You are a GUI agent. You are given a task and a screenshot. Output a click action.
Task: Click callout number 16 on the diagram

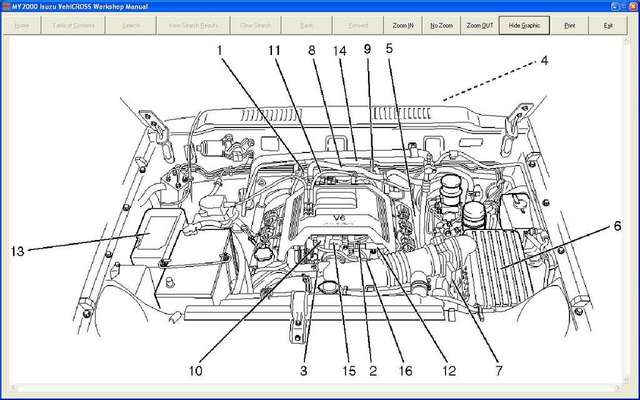point(405,371)
